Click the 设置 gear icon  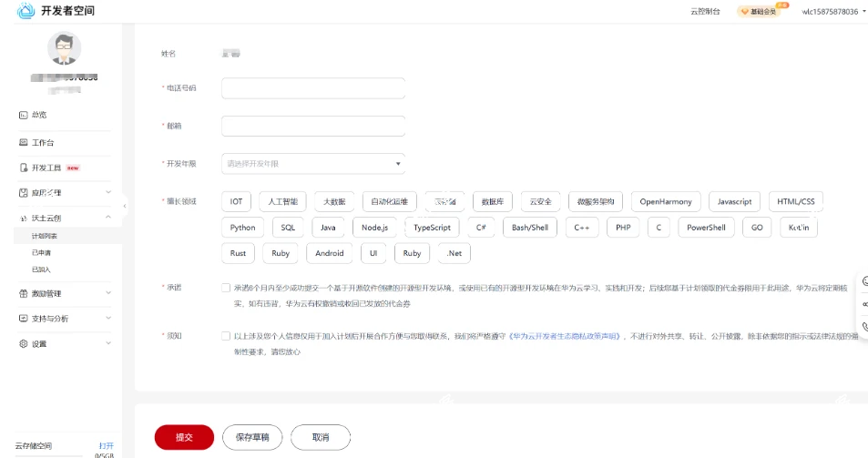coord(24,344)
